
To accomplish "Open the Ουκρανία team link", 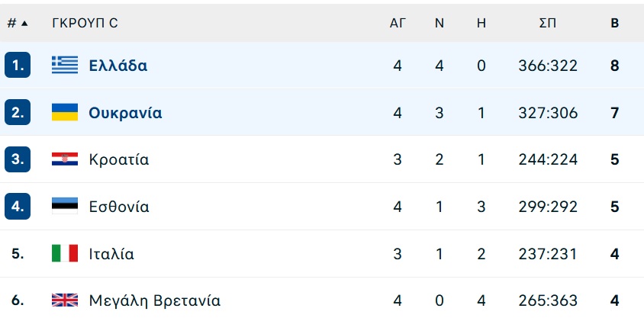I will 125,112.
